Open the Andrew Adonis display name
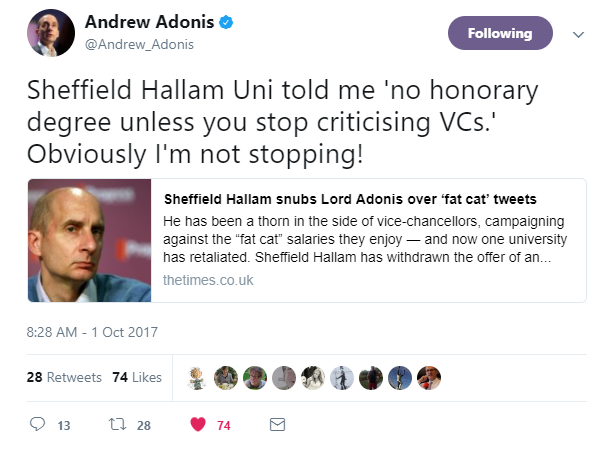The height and width of the screenshot is (462, 609). (148, 22)
